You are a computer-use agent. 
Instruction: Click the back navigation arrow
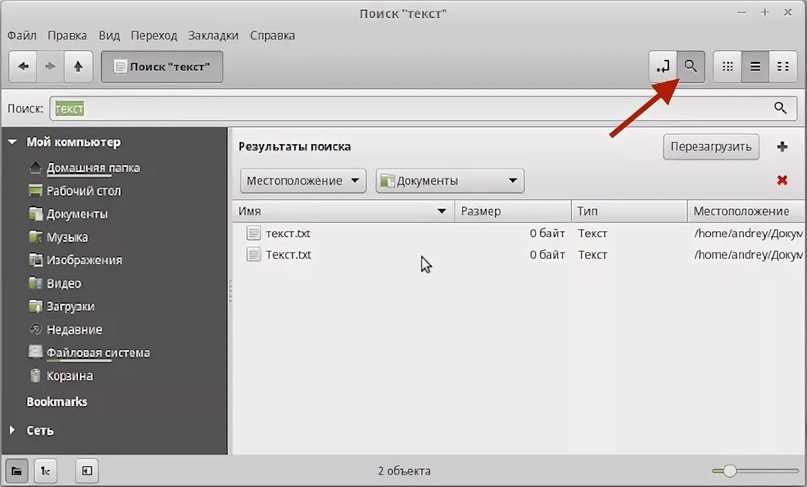(23, 67)
